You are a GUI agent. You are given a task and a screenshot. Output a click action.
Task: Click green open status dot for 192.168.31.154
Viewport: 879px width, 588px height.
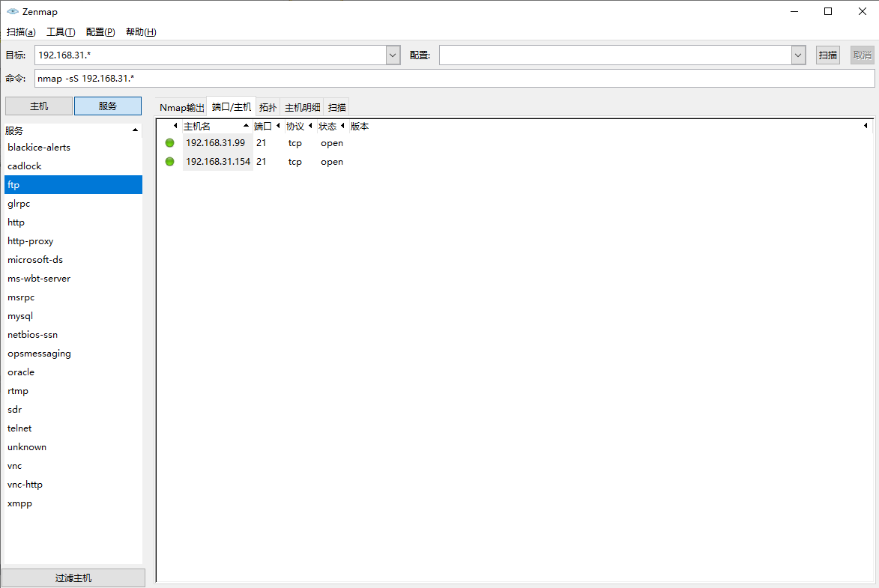click(x=170, y=162)
